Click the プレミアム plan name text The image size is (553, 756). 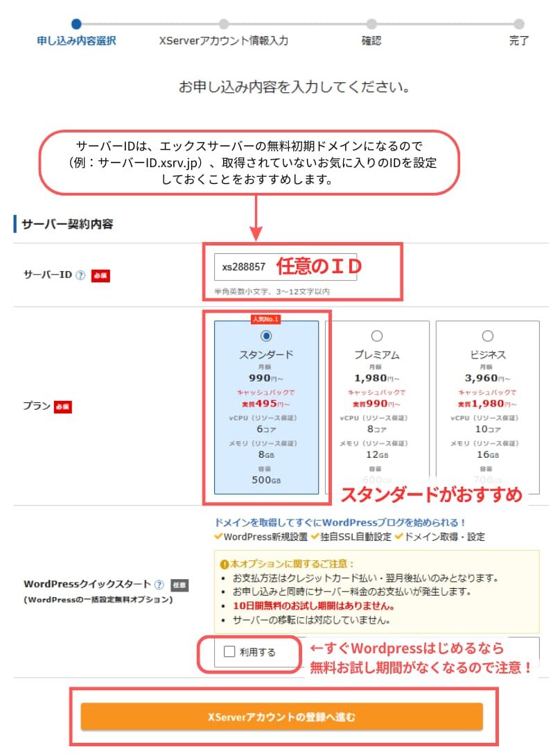[377, 354]
